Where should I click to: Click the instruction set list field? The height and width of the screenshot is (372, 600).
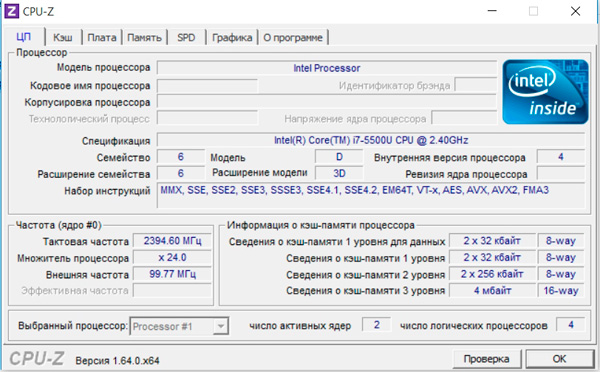371,195
